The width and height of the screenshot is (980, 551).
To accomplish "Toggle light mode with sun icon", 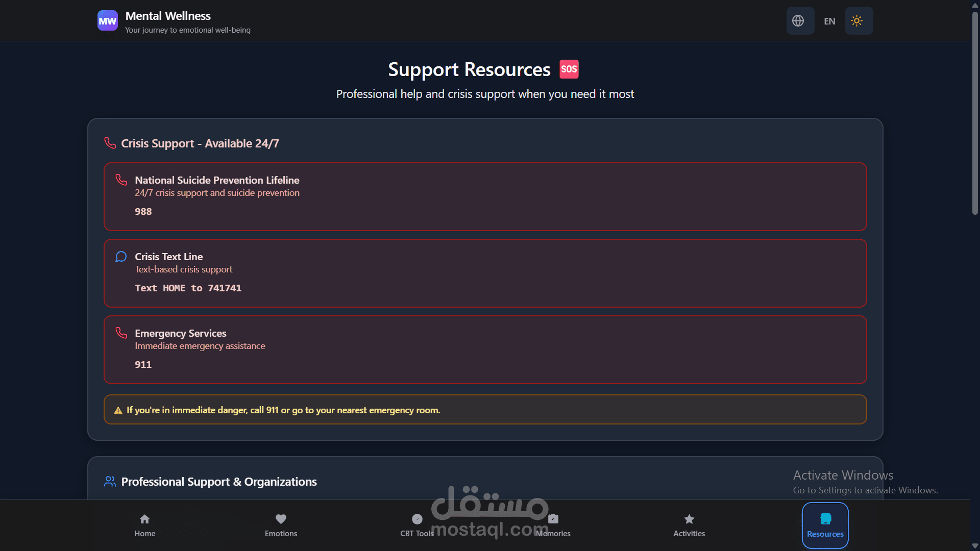I will pyautogui.click(x=857, y=21).
